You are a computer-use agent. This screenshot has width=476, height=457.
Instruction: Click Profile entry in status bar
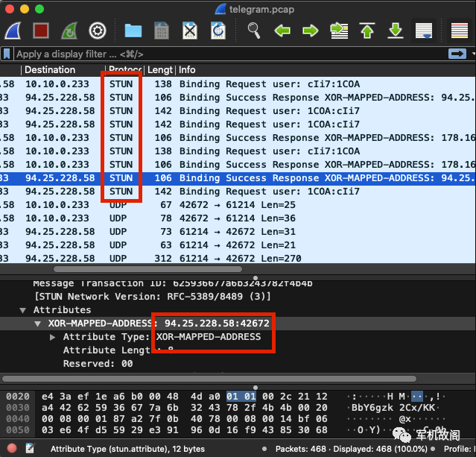click(x=459, y=449)
